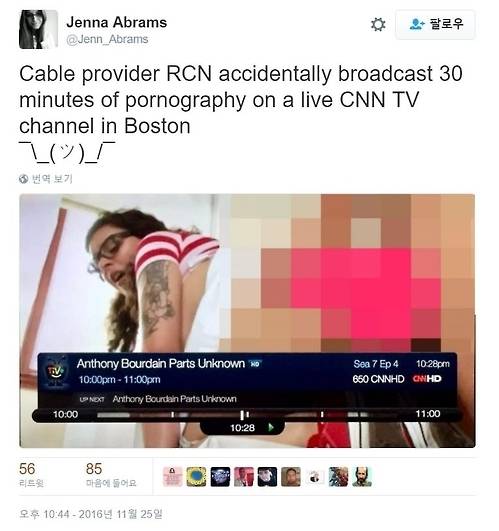Click the Jenna Abrams display name
This screenshot has width=499, height=531.
point(116,22)
